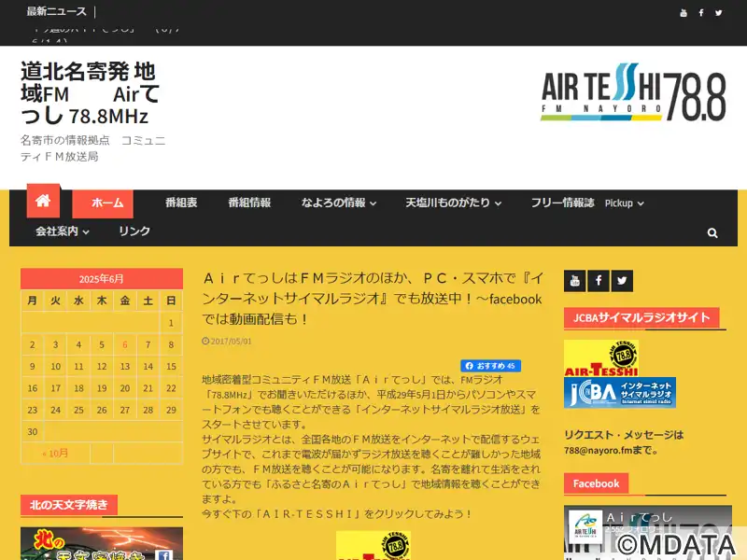The height and width of the screenshot is (560, 747).
Task: Open Twitter square icon in right sidebar
Action: [x=622, y=281]
